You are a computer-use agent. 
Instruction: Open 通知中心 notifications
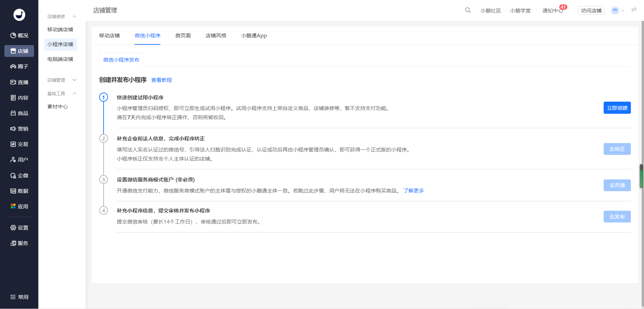pos(553,11)
